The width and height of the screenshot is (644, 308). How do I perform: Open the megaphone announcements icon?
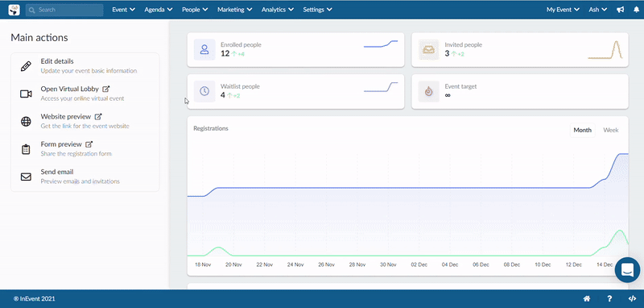[x=620, y=10]
